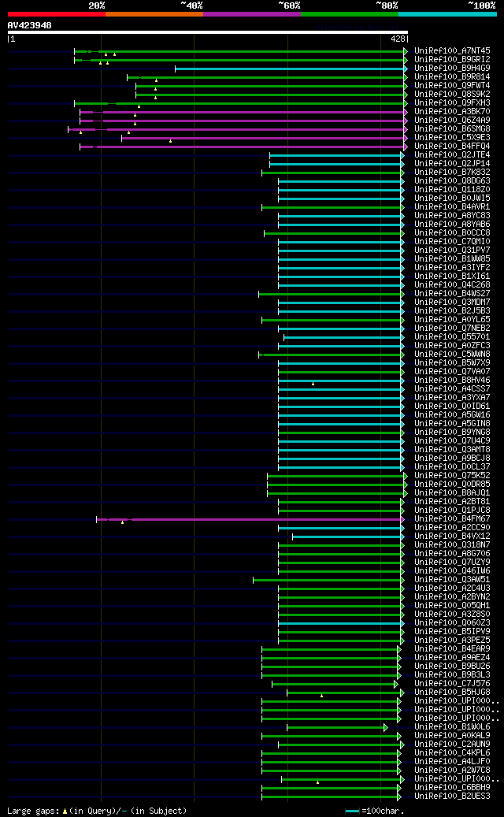Click hit label UniRef100_Q318N7
This screenshot has width=504, height=817.
coord(452,545)
